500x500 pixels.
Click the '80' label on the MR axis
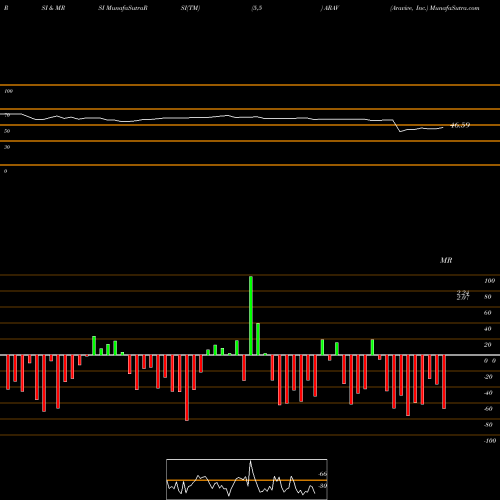point(488,297)
